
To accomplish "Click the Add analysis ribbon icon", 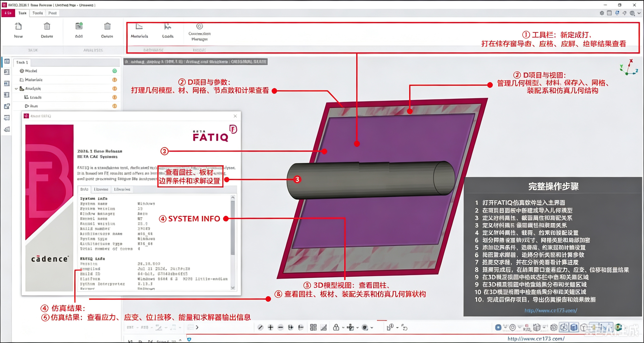I will click(x=79, y=26).
